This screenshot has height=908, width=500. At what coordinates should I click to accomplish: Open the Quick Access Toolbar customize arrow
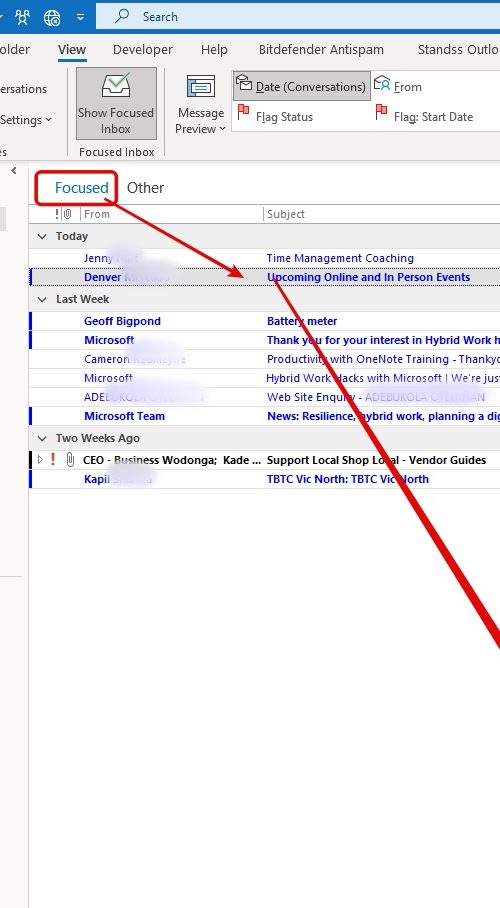tap(80, 18)
